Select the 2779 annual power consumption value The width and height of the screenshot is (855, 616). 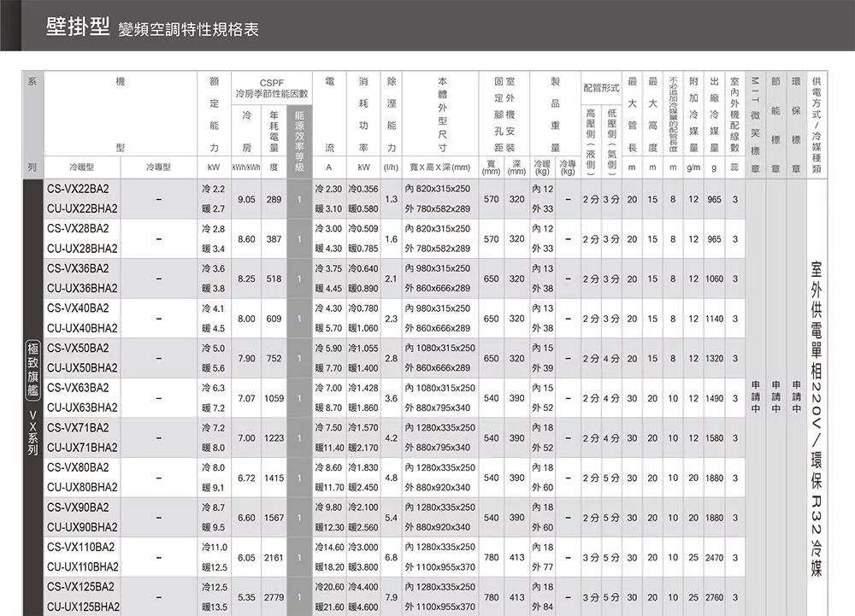pyautogui.click(x=274, y=596)
